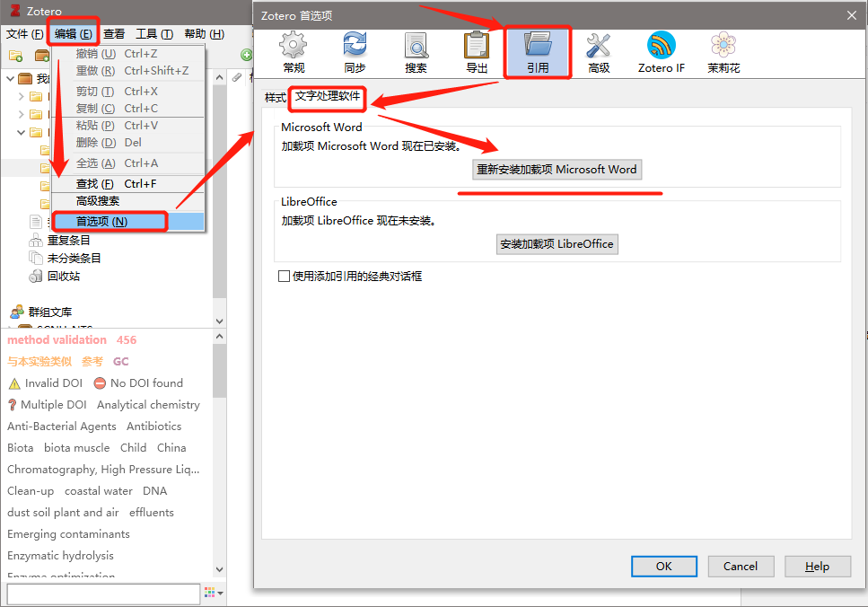Confirm preferences with OK
The width and height of the screenshot is (868, 607).
[x=663, y=566]
